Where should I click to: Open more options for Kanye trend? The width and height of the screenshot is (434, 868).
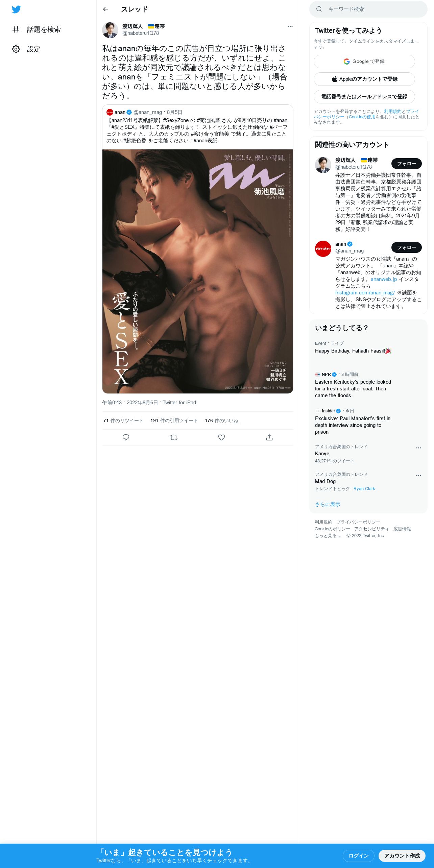418,448
